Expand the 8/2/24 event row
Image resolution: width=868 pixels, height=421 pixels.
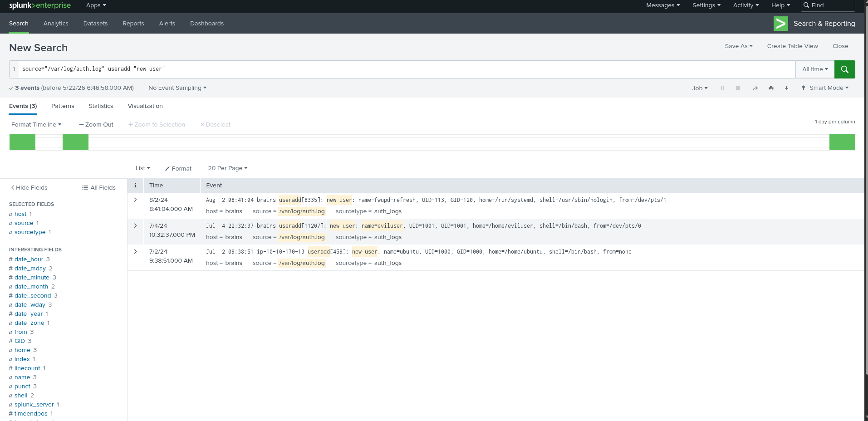pyautogui.click(x=135, y=200)
